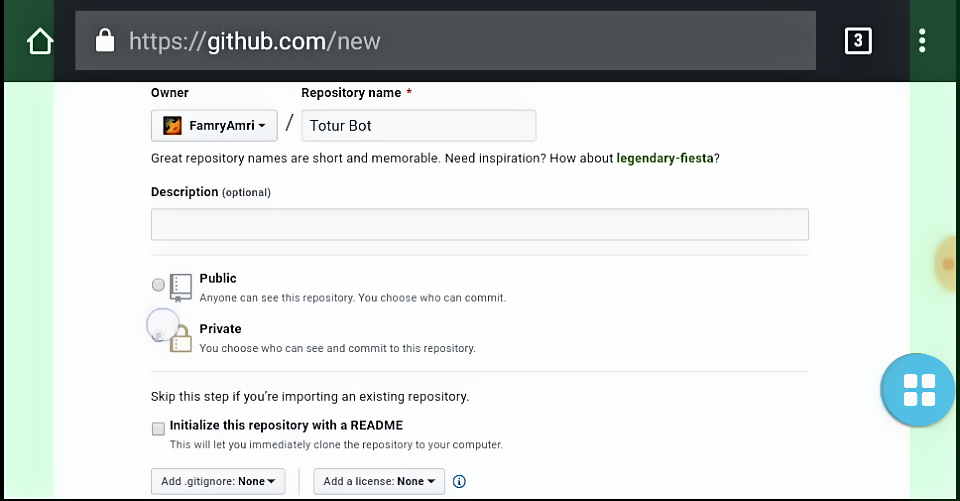Click the Private option label
The image size is (960, 501).
220,329
